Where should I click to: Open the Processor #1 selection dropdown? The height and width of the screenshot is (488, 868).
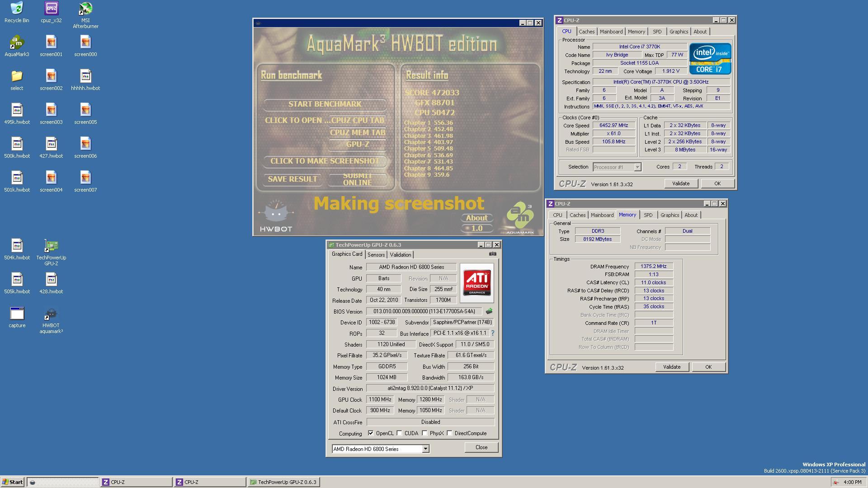[617, 167]
